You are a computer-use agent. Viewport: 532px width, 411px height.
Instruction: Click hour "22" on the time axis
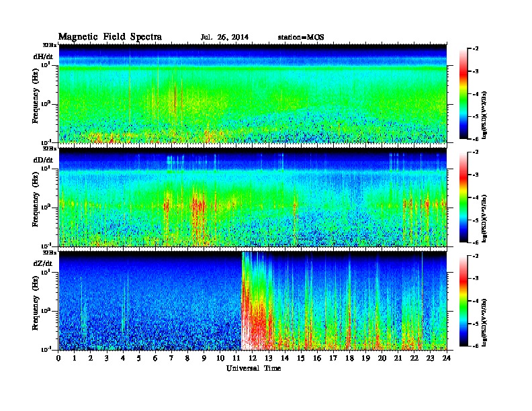tap(414, 358)
